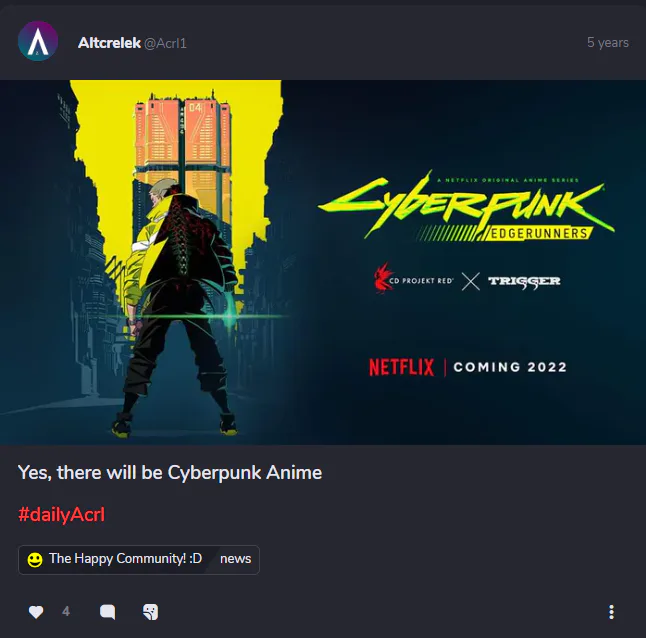
Task: Click the yellow smiley community icon
Action: click(x=35, y=559)
